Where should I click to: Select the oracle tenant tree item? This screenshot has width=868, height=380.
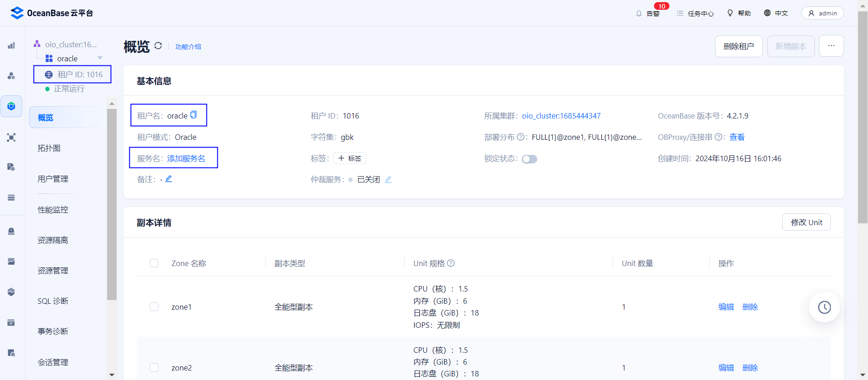[67, 59]
